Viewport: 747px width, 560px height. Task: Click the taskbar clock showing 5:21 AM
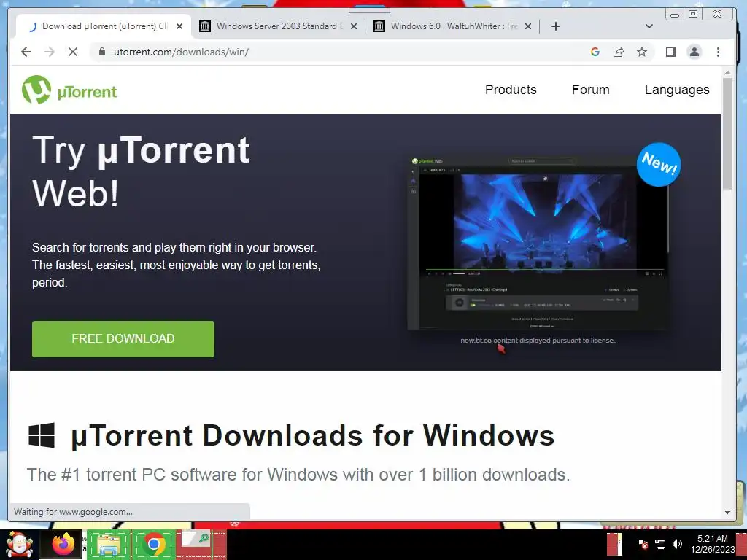click(712, 544)
